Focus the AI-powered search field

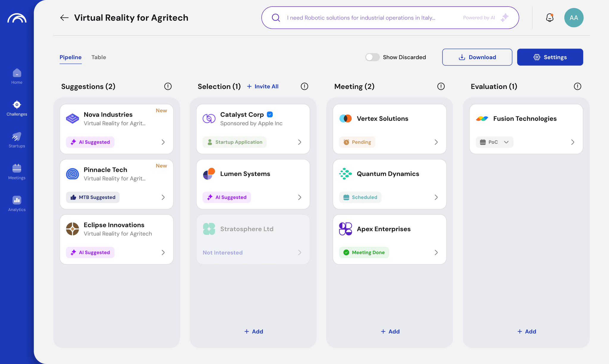click(369, 18)
